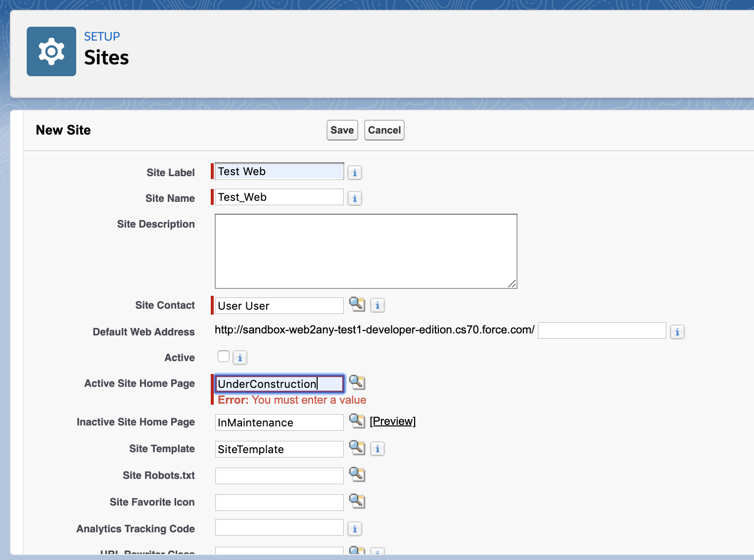The height and width of the screenshot is (560, 754).
Task: Click the 'Site Contact' label
Action: click(x=165, y=305)
